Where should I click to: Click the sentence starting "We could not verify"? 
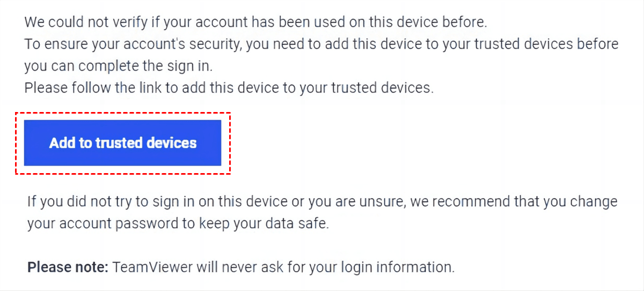point(255,23)
